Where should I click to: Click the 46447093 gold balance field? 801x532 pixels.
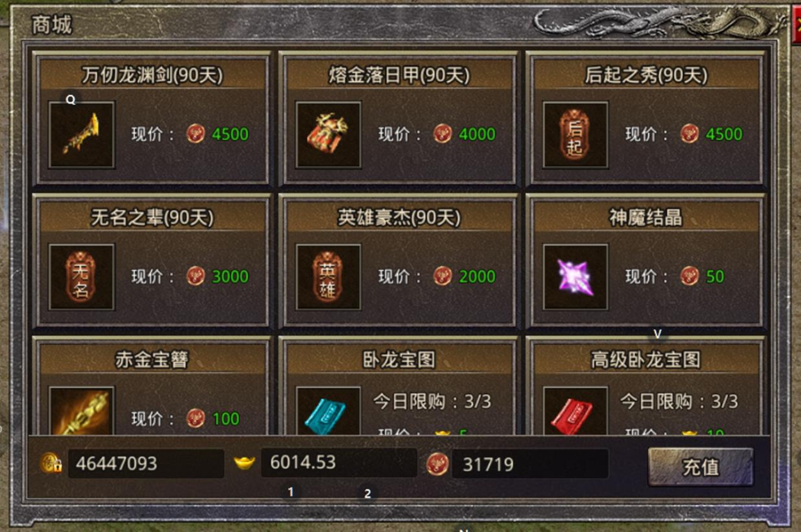click(146, 464)
